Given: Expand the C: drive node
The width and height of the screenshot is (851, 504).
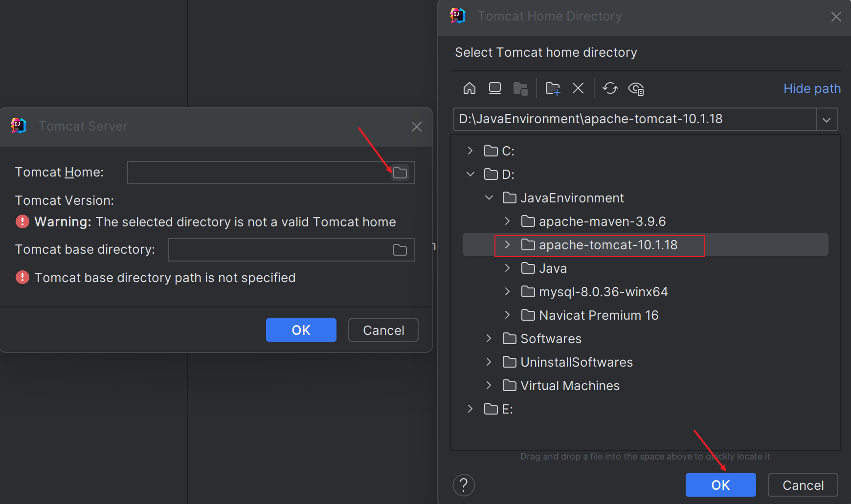Looking at the screenshot, I should (x=470, y=151).
